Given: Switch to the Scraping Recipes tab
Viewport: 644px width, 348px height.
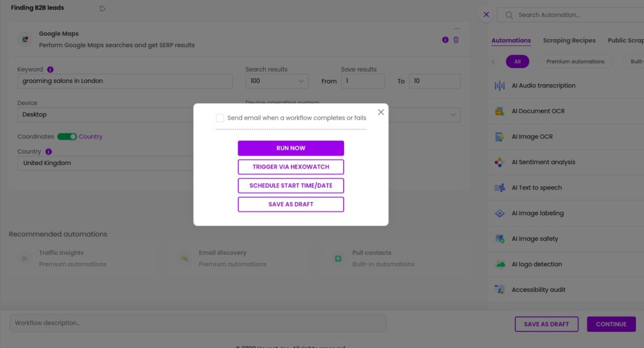Looking at the screenshot, I should coord(569,41).
